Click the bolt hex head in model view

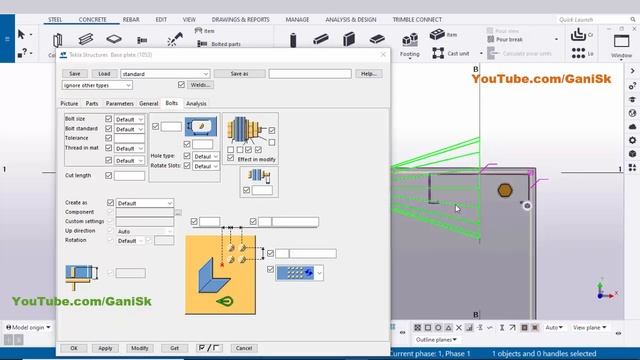pos(505,190)
